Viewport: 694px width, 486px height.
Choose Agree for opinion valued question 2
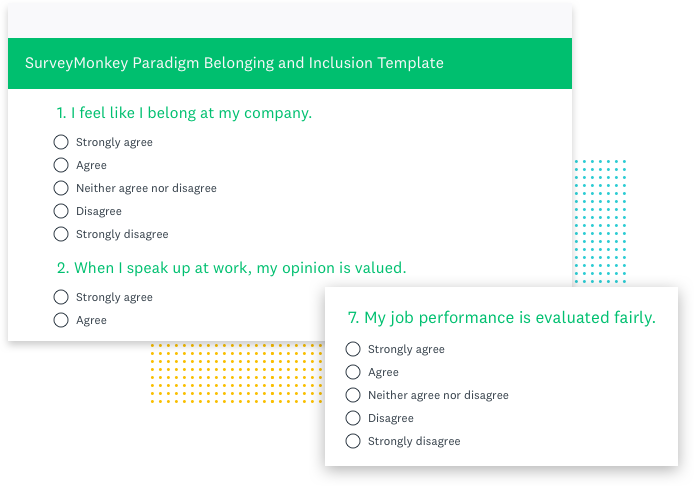(61, 320)
